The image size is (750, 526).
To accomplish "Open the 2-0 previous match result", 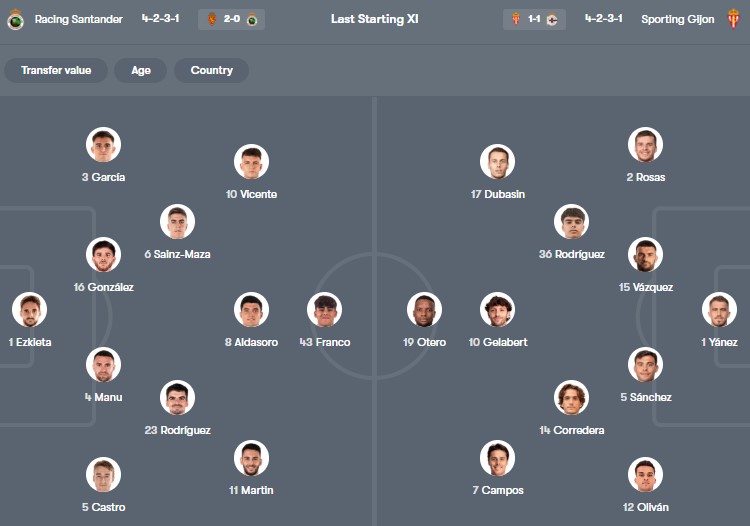I will pyautogui.click(x=231, y=20).
